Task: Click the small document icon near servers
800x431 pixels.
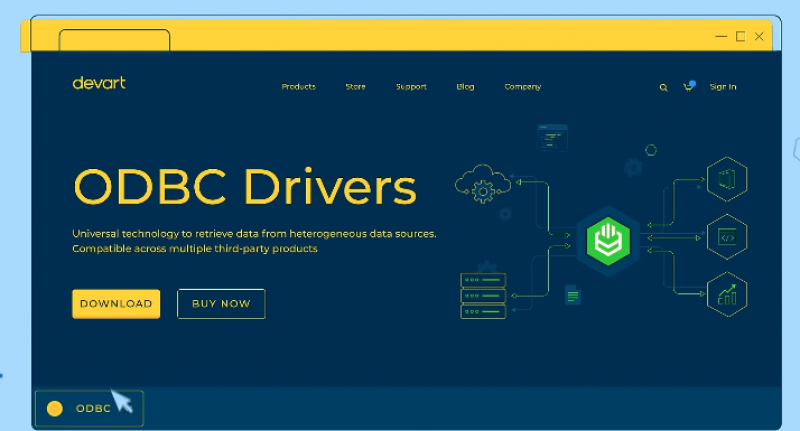Action: [x=572, y=294]
